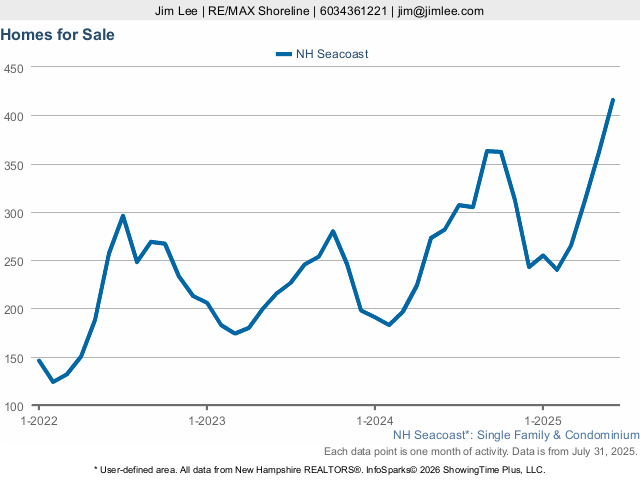Select the 1-2022 x-axis label
Viewport: 640px width, 480px height.
point(39,420)
